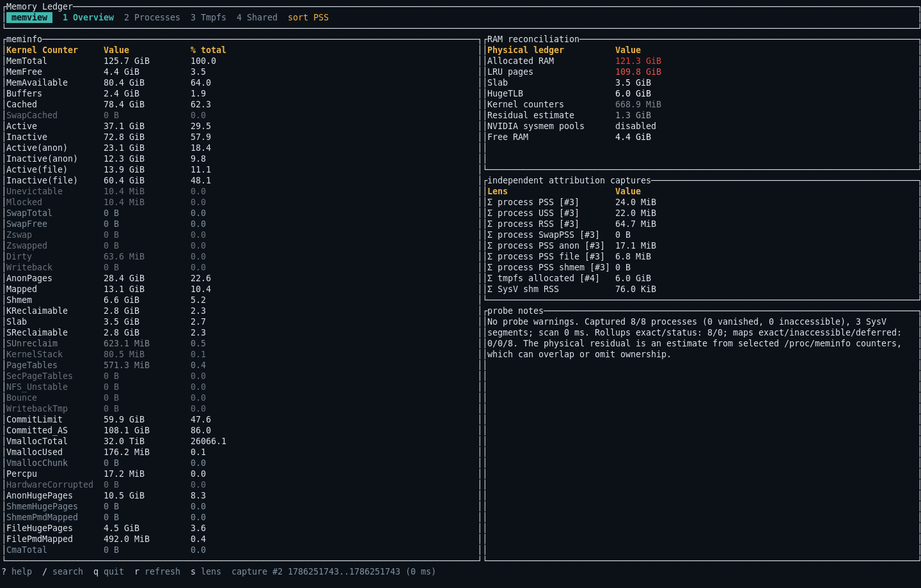Viewport: 921px width, 588px height.
Task: Select the CommitLimit row
Action: click(x=242, y=419)
